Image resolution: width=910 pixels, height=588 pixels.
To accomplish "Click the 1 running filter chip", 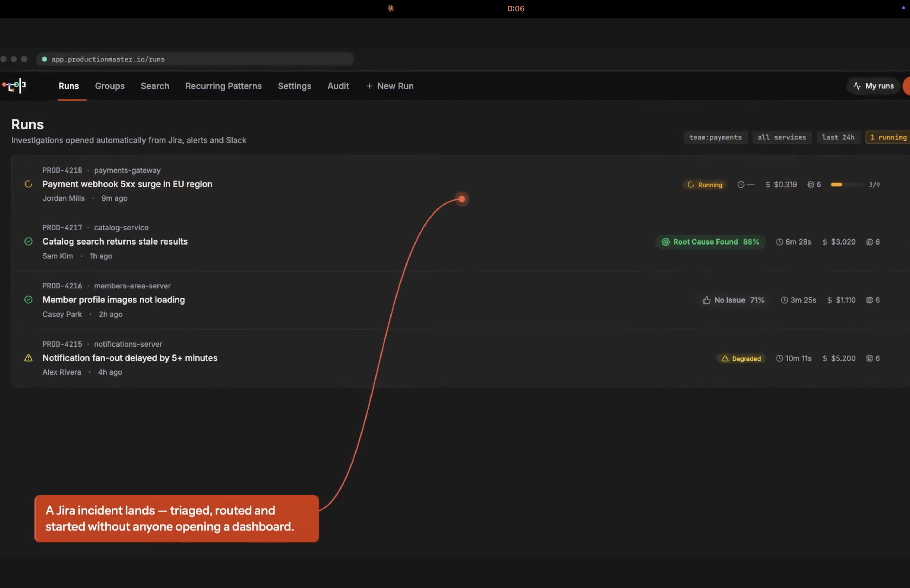I will 888,137.
